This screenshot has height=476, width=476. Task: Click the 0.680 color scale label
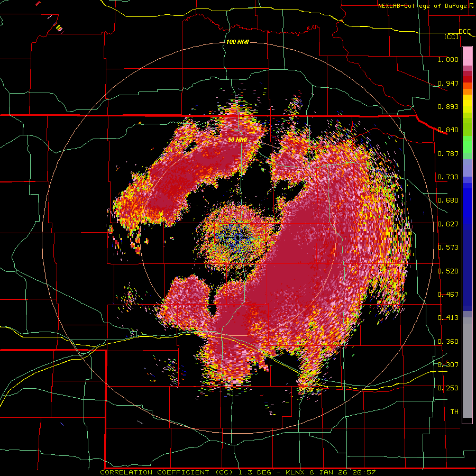tap(448, 200)
